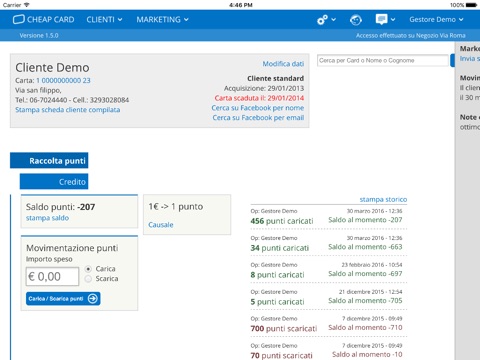Click the '1€ -> 1 punto' rate text
Viewport: 480px width, 360px height.
point(176,207)
